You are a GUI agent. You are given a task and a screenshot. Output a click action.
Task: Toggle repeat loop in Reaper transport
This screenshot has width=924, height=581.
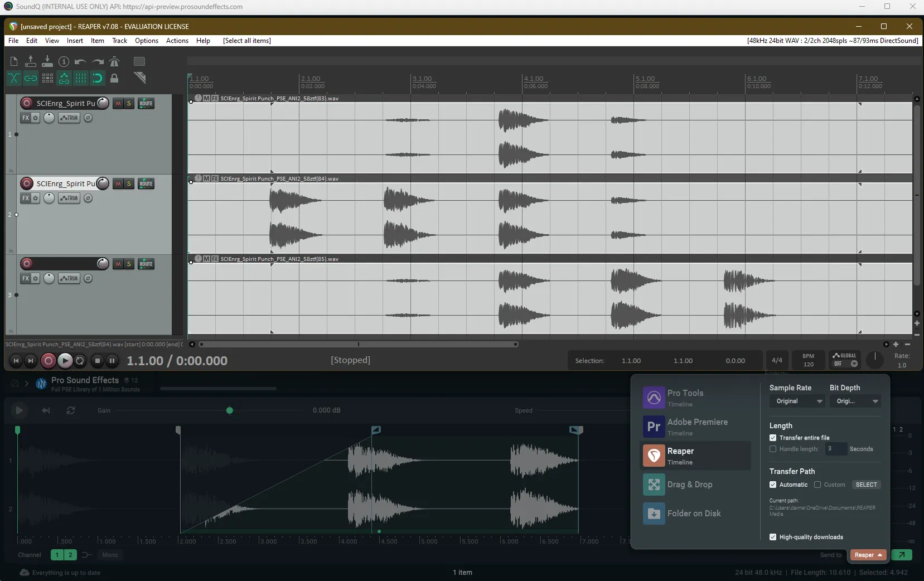coord(80,361)
